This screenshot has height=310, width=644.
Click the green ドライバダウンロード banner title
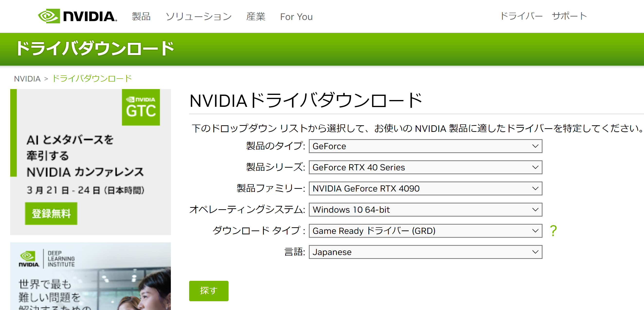[x=95, y=48]
